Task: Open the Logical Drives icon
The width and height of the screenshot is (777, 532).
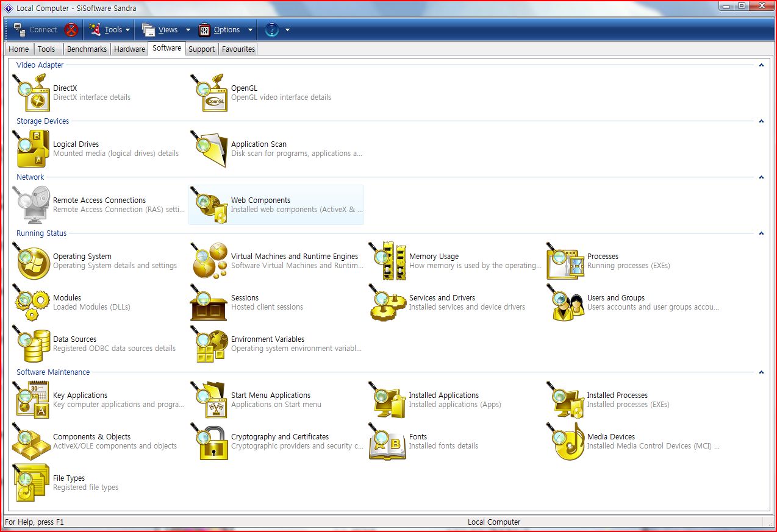Action: (x=31, y=149)
